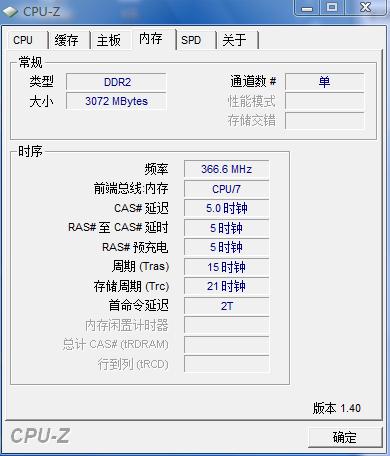Minimize the CPU-Z window
Viewport: 390px width, 456px height.
click(307, 8)
